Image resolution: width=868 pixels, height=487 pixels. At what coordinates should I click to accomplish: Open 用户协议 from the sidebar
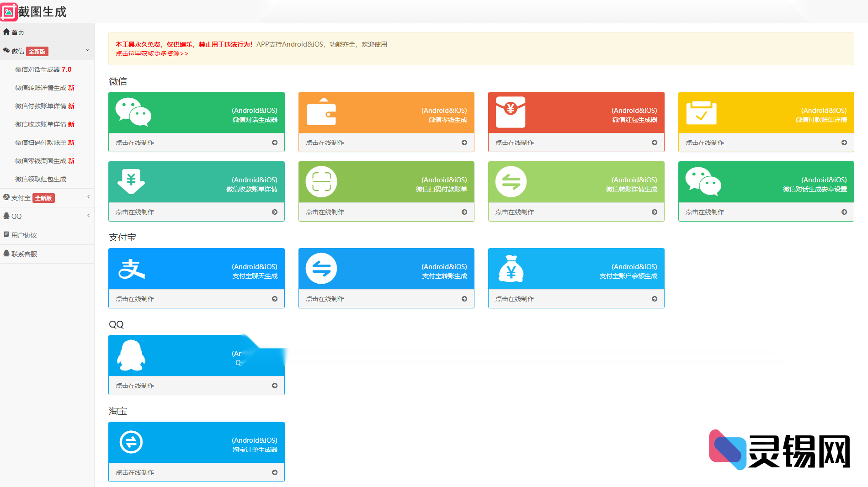(24, 235)
